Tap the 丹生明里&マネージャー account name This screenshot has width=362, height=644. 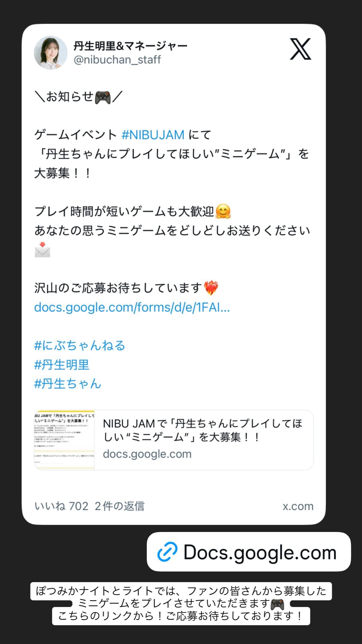[130, 46]
